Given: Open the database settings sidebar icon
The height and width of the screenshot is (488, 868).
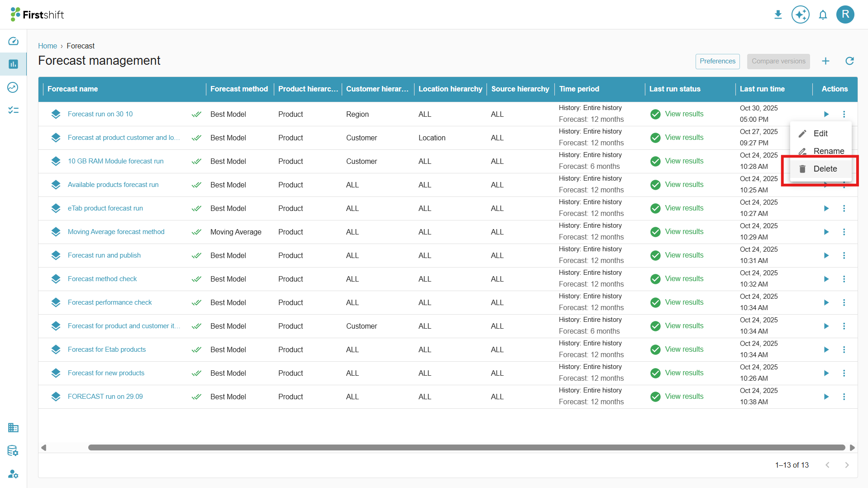Looking at the screenshot, I should click(x=13, y=450).
